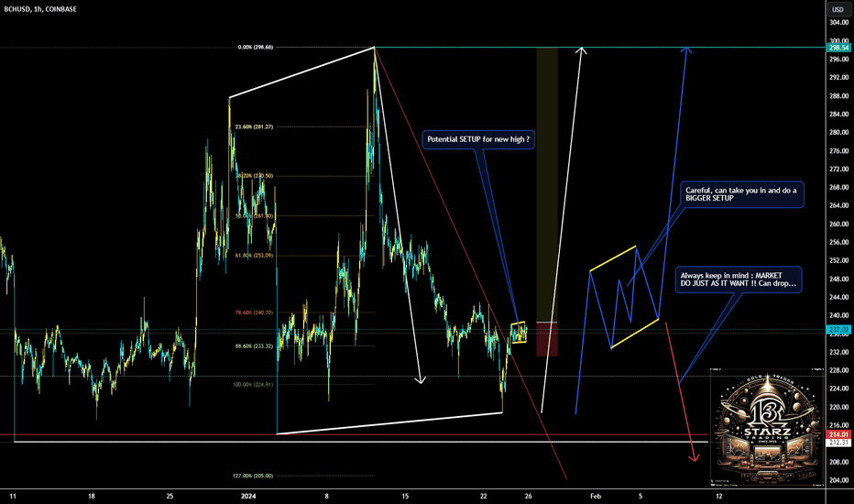Select Fibonacci label 0.00% (298.68)
Viewport: 854px width, 504px height.
point(256,48)
